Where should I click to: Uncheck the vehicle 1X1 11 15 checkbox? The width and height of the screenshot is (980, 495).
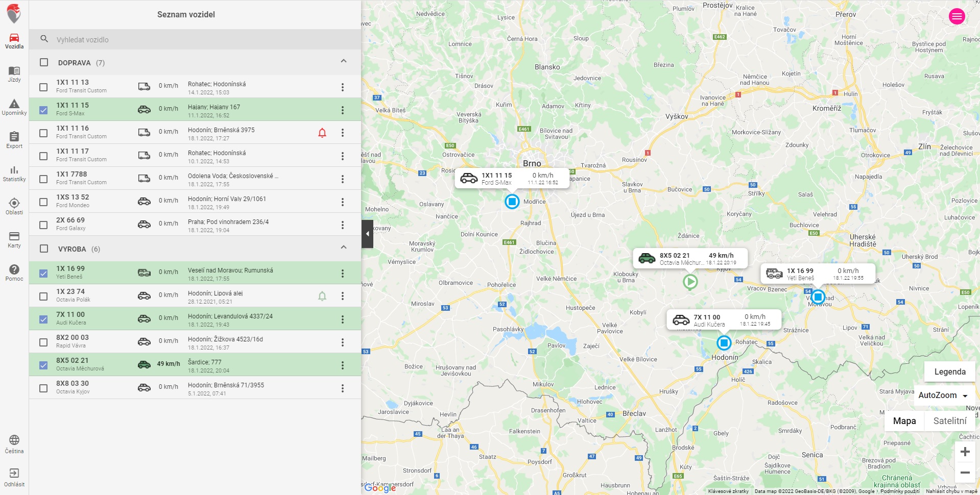point(43,110)
